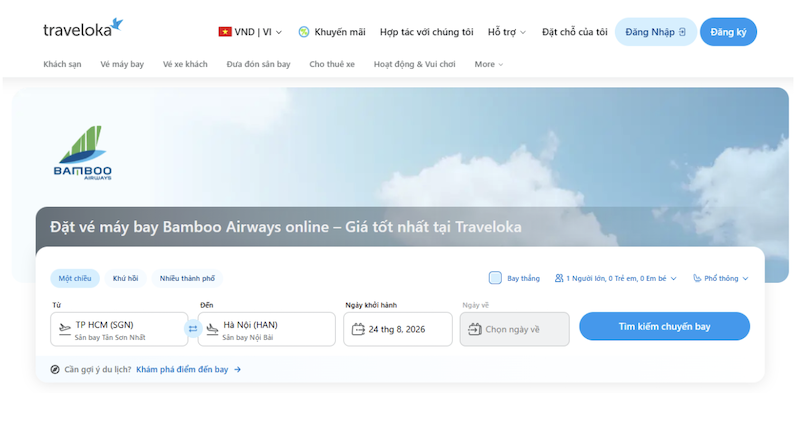Enable the Bay thẳng checkbox
This screenshot has height=424, width=800.
[495, 278]
